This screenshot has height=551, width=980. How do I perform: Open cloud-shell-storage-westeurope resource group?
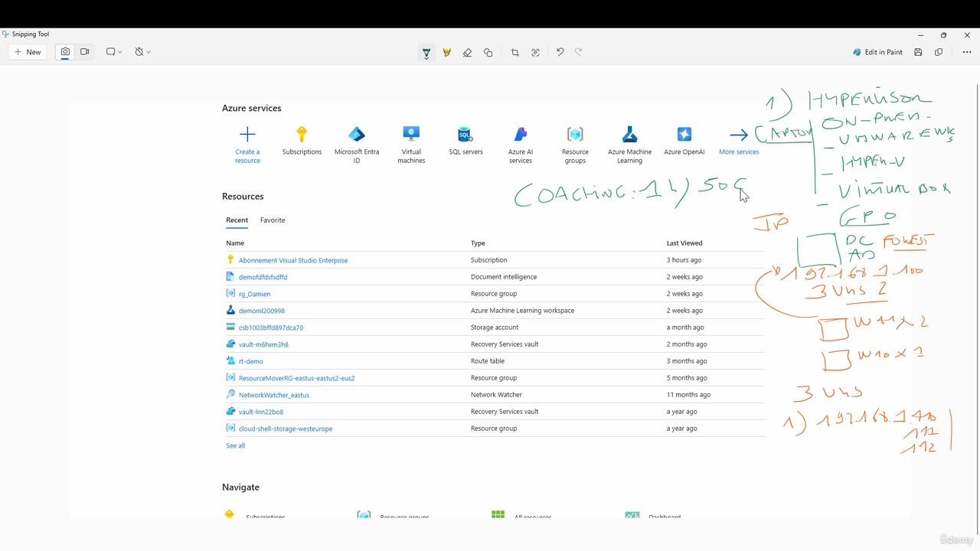(286, 429)
